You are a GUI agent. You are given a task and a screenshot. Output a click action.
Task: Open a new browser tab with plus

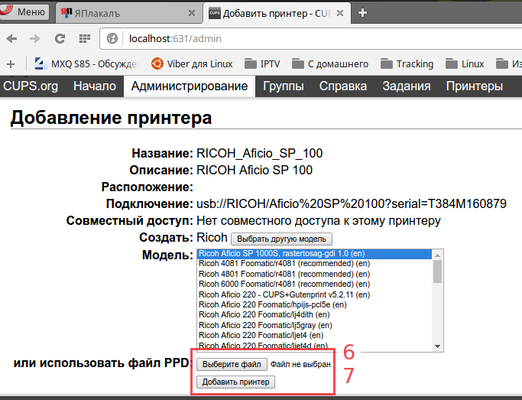click(362, 13)
